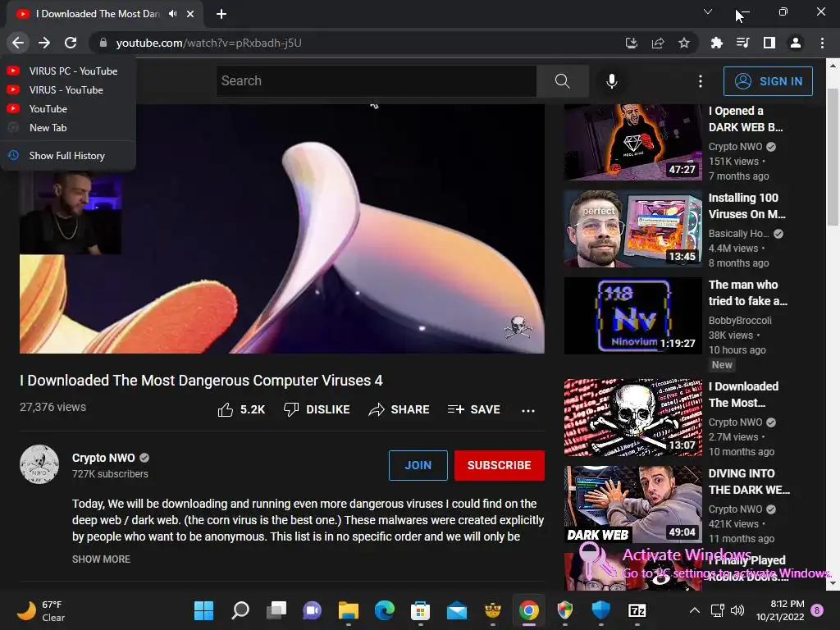Expand description with SHOW MORE
The width and height of the screenshot is (840, 630).
tap(101, 559)
